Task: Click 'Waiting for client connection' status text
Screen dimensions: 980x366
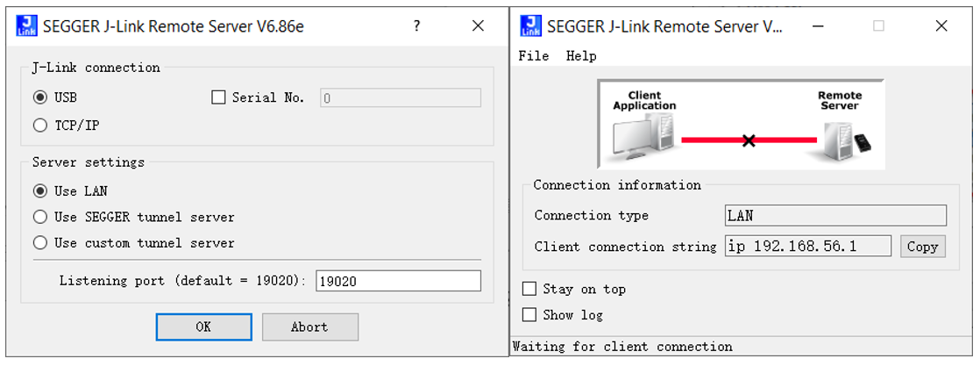Action: pyautogui.click(x=622, y=347)
